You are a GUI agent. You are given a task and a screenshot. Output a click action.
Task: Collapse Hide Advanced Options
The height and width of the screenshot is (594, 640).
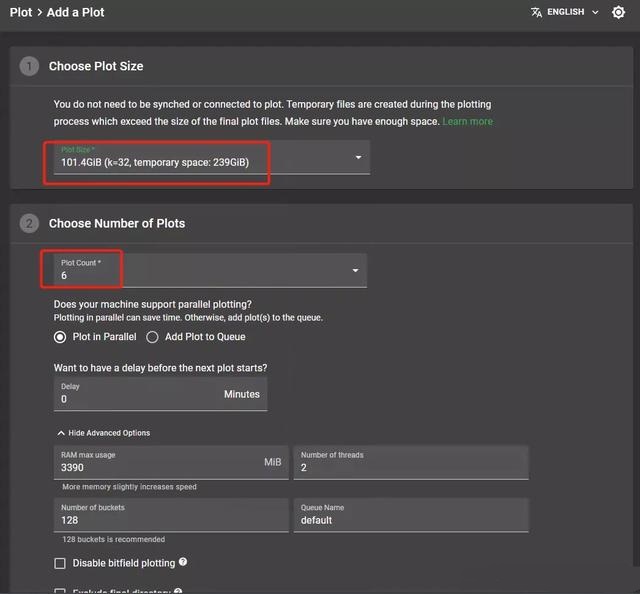(x=104, y=433)
